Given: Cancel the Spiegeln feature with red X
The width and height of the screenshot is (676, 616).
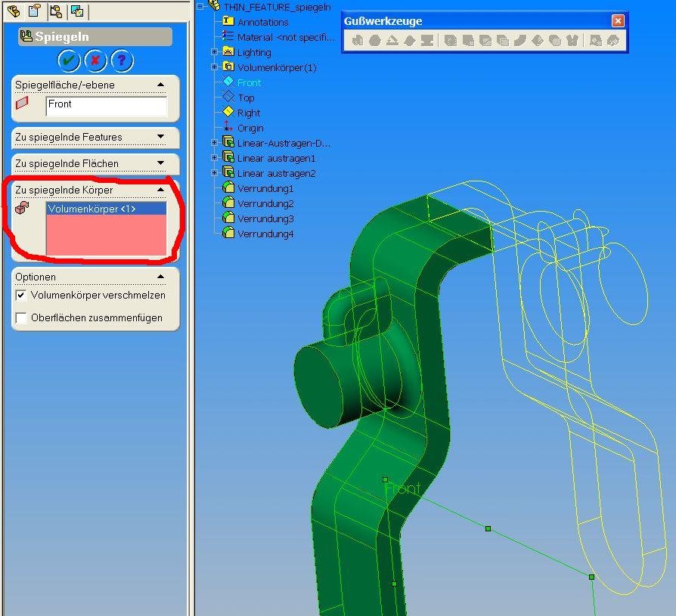Looking at the screenshot, I should point(95,60).
